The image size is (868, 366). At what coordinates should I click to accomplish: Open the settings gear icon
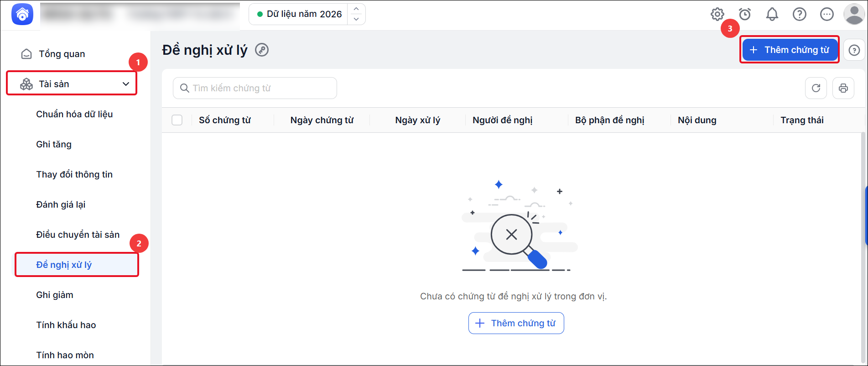(x=717, y=14)
